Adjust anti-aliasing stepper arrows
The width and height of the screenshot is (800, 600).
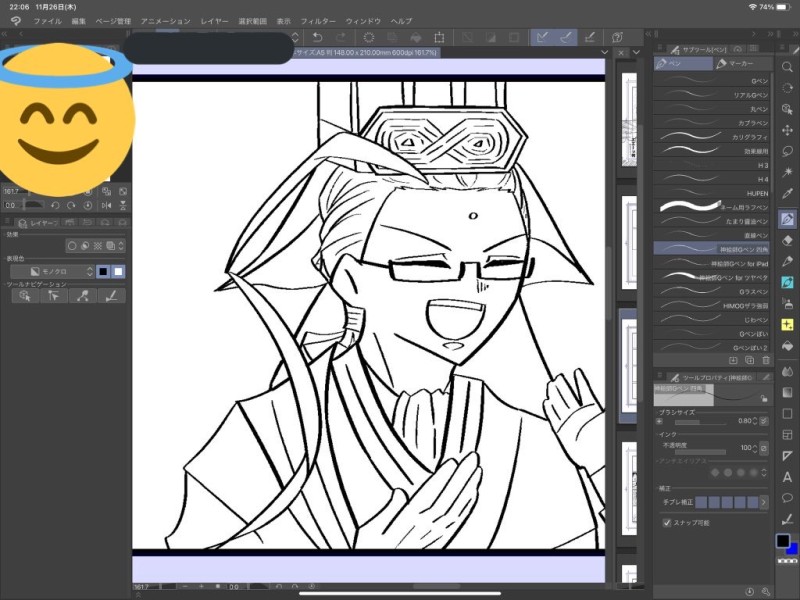pos(764,472)
